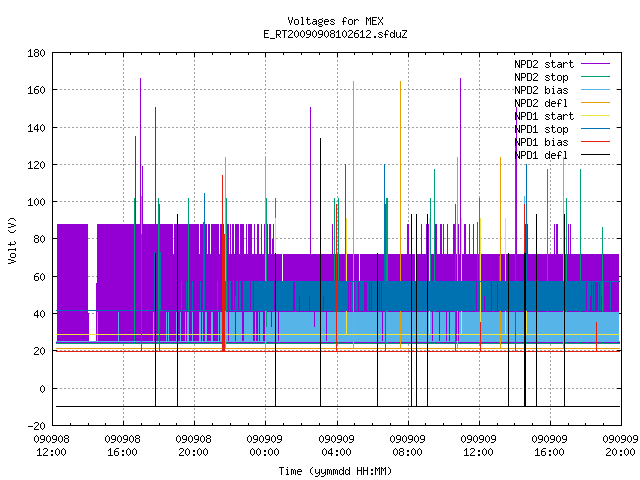The image size is (640, 480).
Task: Click the '090909 16:00' time axis label
Action: tap(549, 446)
